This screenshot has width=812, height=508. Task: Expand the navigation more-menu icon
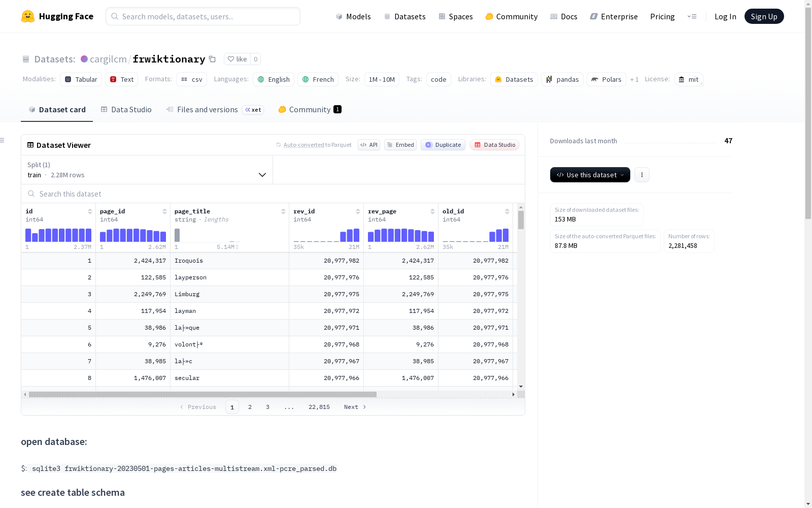click(692, 16)
